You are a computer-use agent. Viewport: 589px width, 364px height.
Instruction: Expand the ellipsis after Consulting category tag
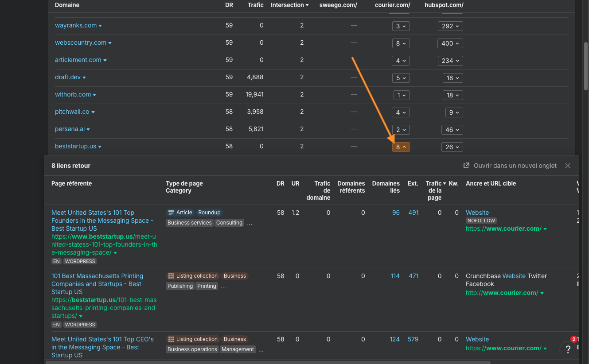(x=250, y=223)
